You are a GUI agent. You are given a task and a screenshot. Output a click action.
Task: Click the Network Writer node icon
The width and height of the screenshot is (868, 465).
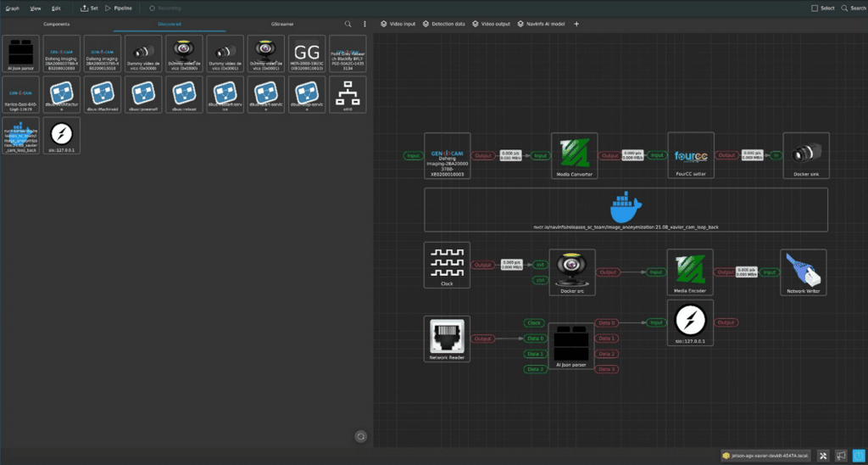(804, 268)
